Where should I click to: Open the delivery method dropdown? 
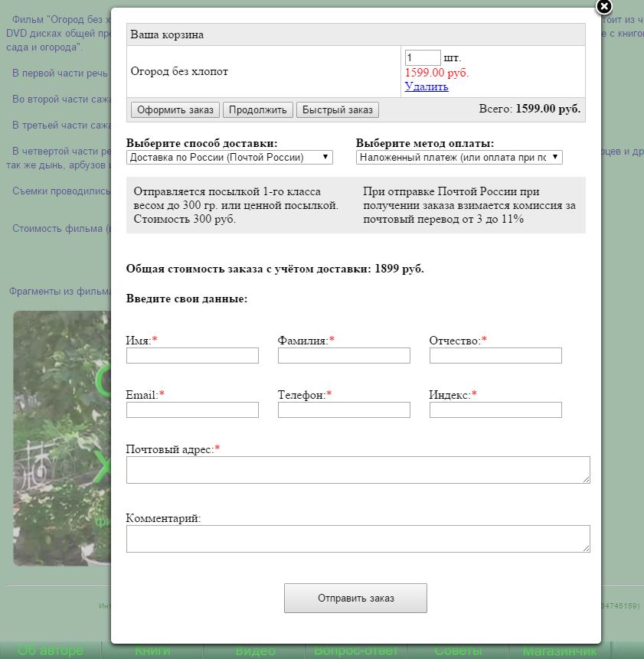pos(230,157)
